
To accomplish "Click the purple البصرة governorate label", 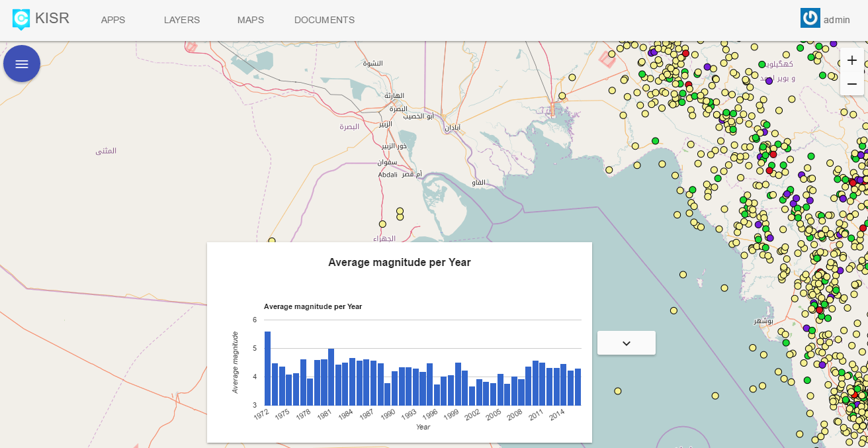I will (x=349, y=126).
